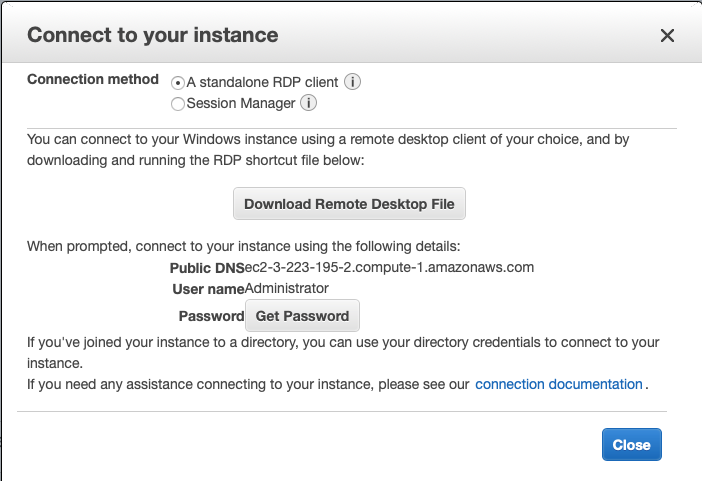The image size is (702, 481).
Task: Close the dialog with the X icon
Action: coord(668,36)
